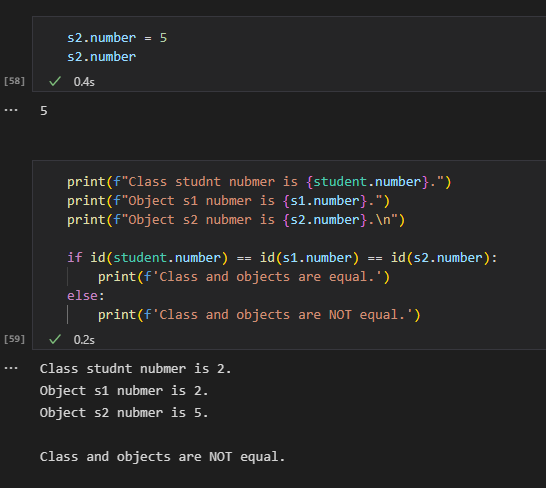
Task: Open output options ellipsis beside 'Class studnt nubmer' output
Action: (x=11, y=368)
